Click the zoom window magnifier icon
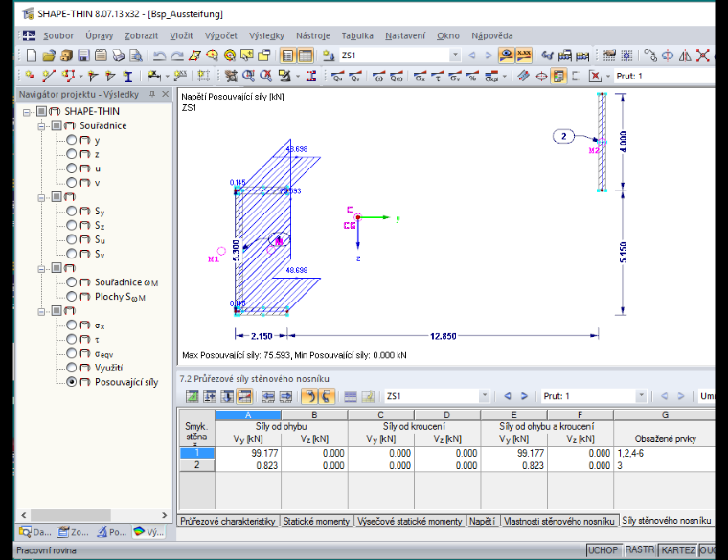Screen dimensions: 728x560 click(x=248, y=76)
